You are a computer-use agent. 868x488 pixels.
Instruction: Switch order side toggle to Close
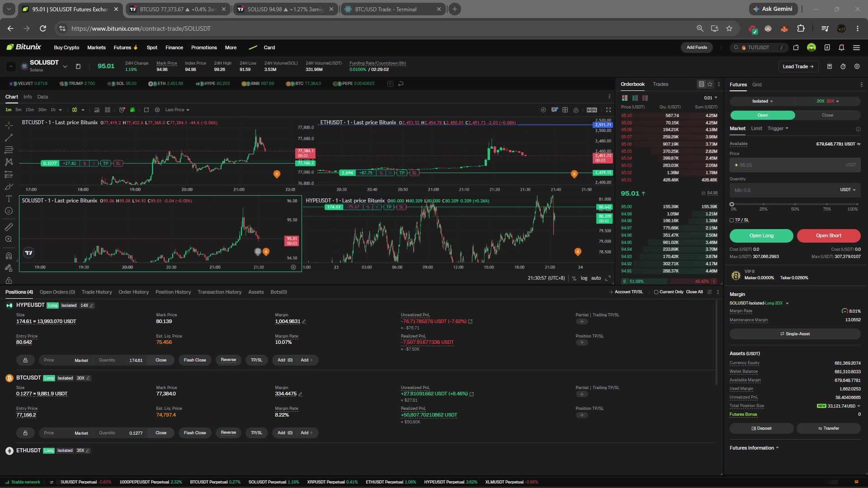tap(827, 115)
